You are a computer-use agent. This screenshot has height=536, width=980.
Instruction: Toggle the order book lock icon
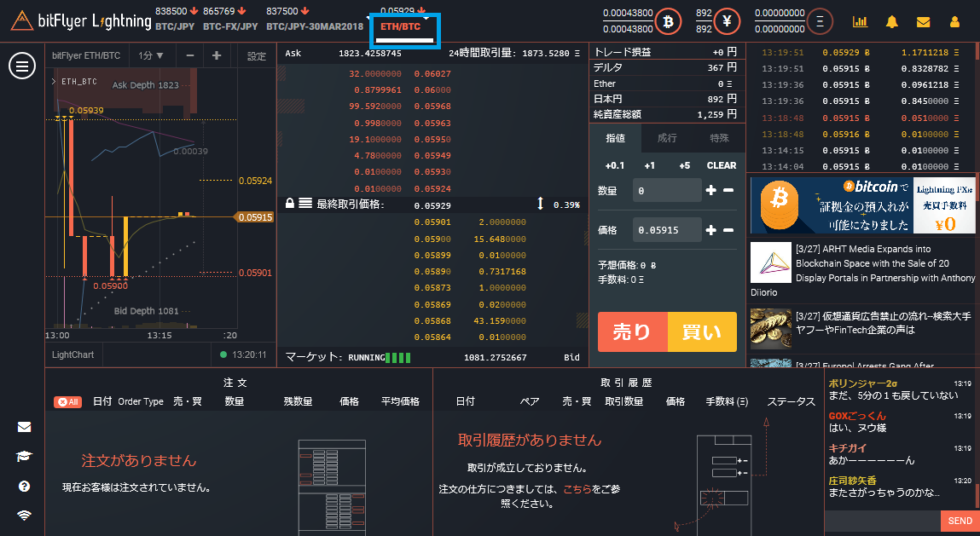pyautogui.click(x=289, y=203)
